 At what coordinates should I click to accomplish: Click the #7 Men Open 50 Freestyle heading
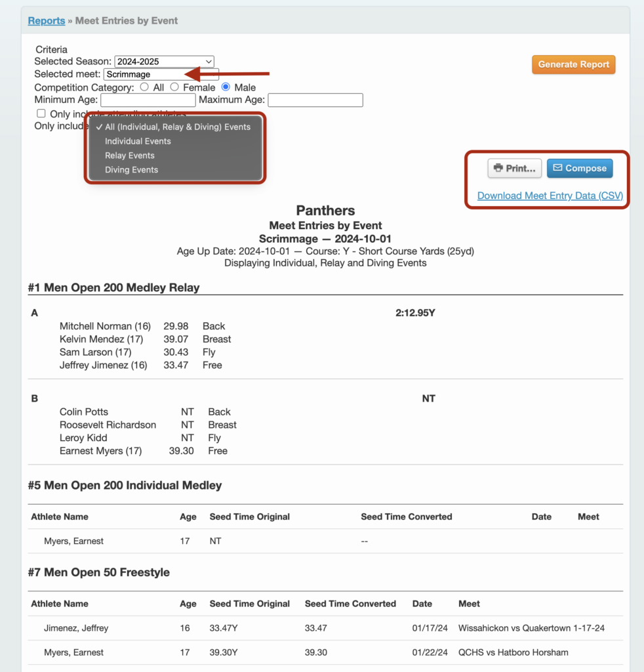pos(99,572)
